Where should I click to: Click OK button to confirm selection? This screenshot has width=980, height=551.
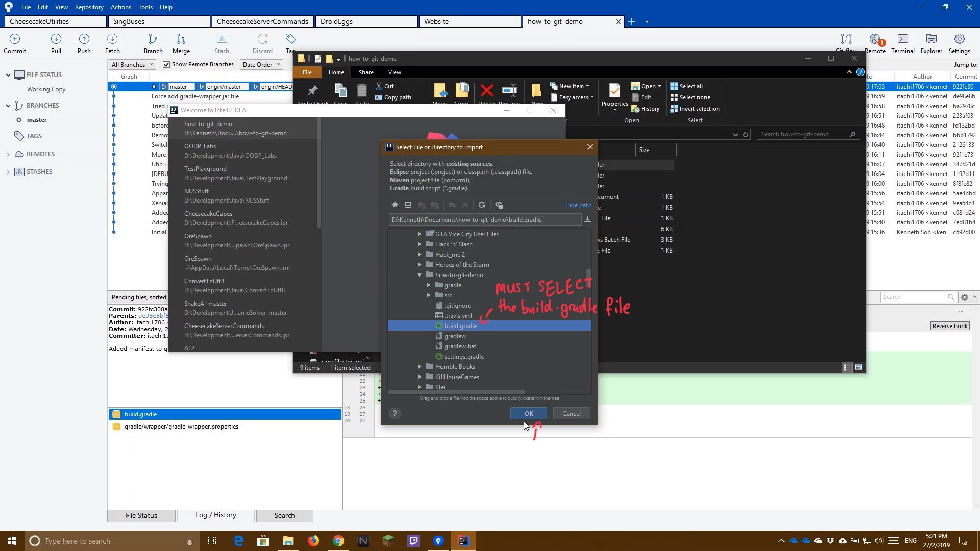click(530, 413)
